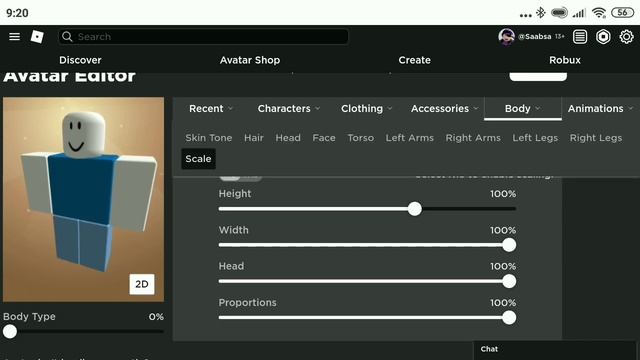Select the Torso submenu item
Image resolution: width=640 pixels, height=360 pixels.
pos(360,138)
